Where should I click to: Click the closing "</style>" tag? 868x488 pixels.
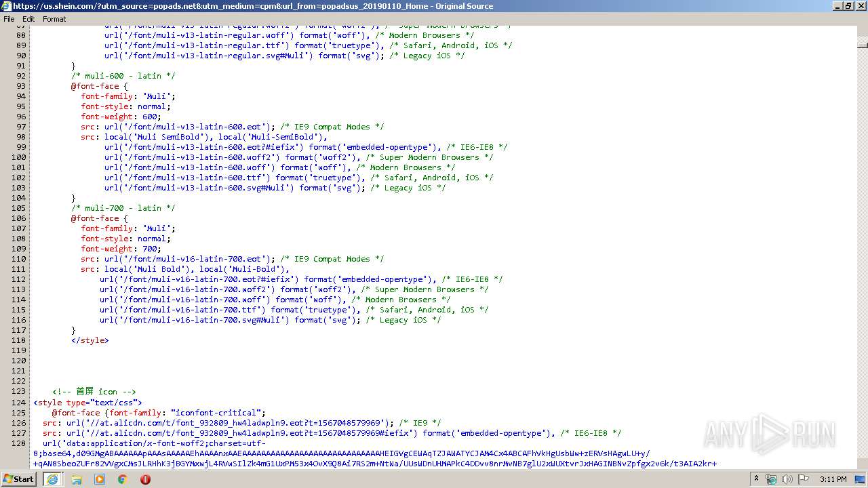[90, 340]
